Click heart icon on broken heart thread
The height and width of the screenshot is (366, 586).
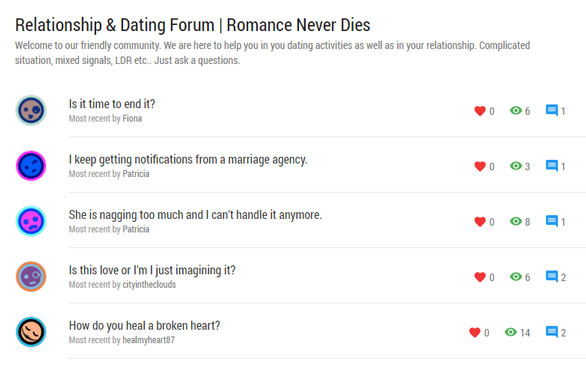coord(475,332)
